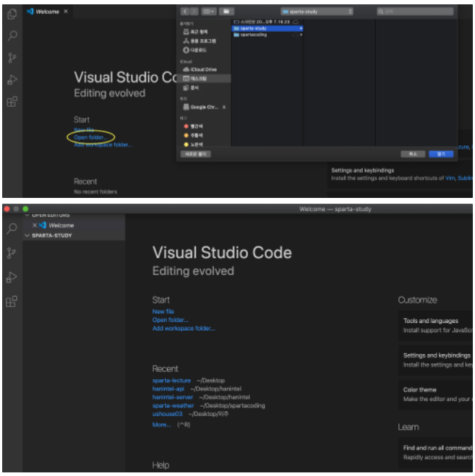Image resolution: width=475 pixels, height=476 pixels.
Task: Click the file dialog search field
Action: tap(415, 12)
